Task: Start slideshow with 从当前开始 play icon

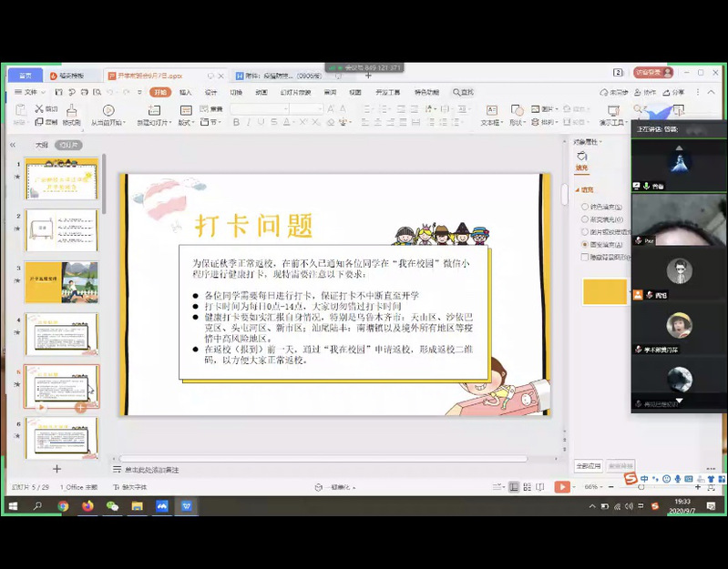Action: pyautogui.click(x=108, y=111)
